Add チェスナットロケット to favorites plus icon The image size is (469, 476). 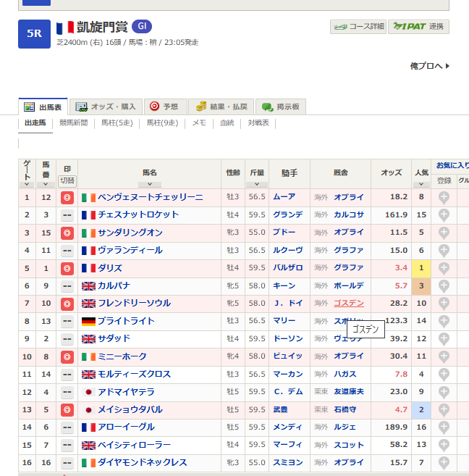coord(444,215)
